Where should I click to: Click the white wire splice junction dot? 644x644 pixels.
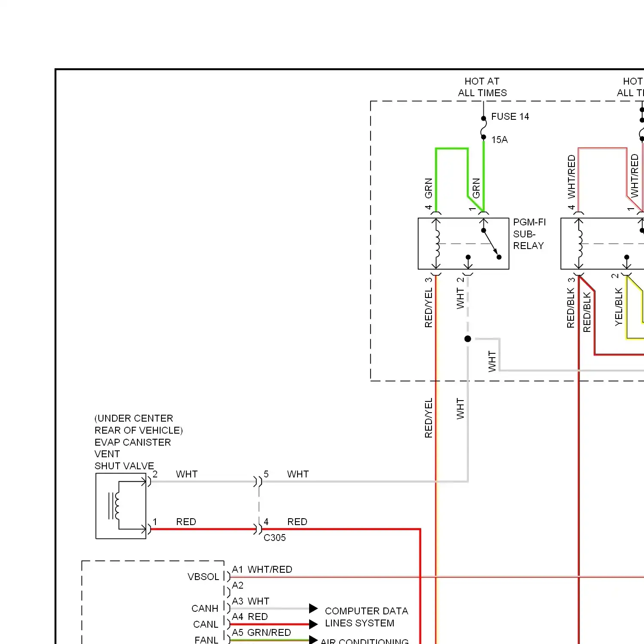pos(468,339)
